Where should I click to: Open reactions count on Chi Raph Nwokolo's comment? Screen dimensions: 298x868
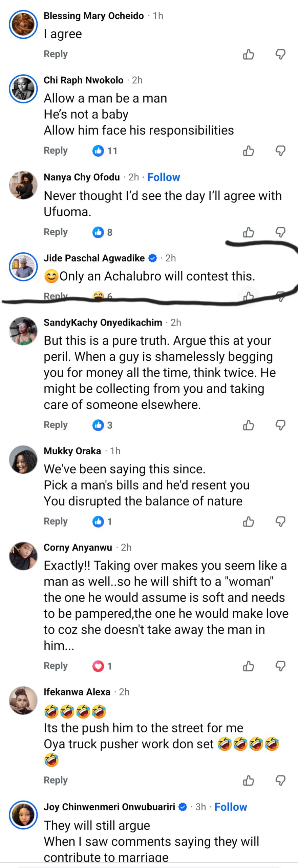[x=105, y=151]
